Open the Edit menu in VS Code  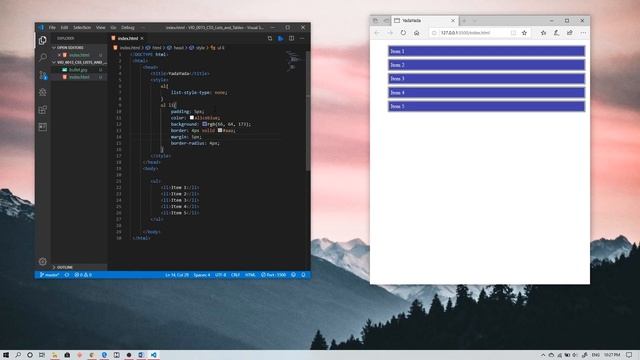(64, 28)
